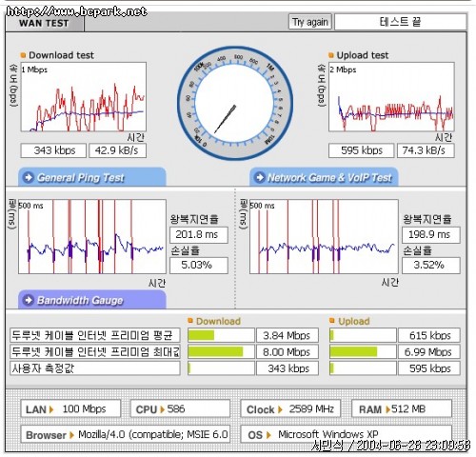Screen dimensions: 476x457
Task: Click the General Ping Test arrow icon
Action: (x=29, y=177)
